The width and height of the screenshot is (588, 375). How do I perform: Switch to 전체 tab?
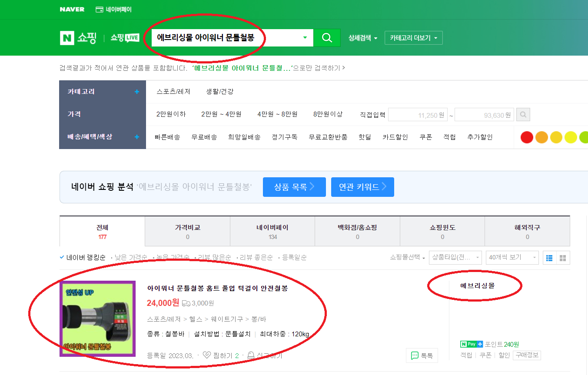[x=102, y=232]
